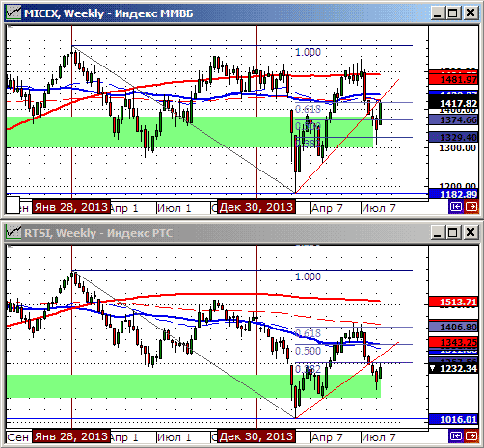
Task: Click the 1417.82 current price marker
Action: coord(454,103)
